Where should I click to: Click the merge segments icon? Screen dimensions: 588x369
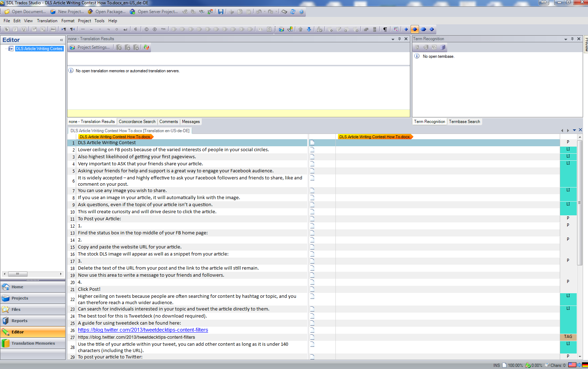pos(366,29)
